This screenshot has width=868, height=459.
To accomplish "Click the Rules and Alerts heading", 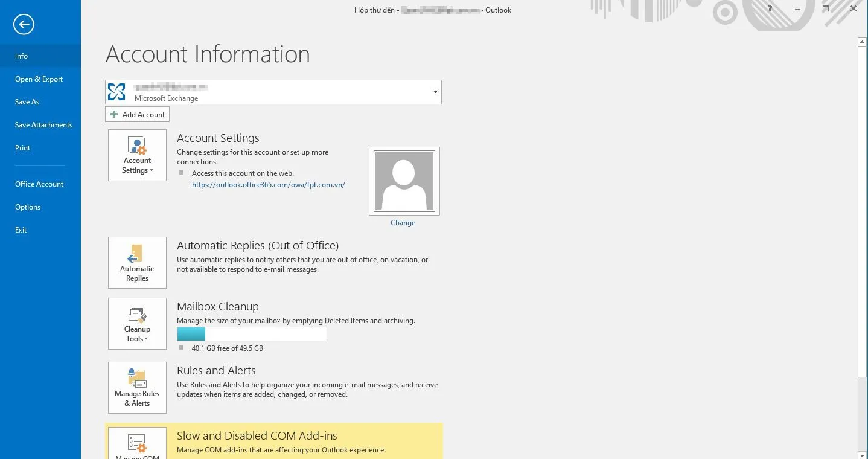I will click(x=216, y=370).
